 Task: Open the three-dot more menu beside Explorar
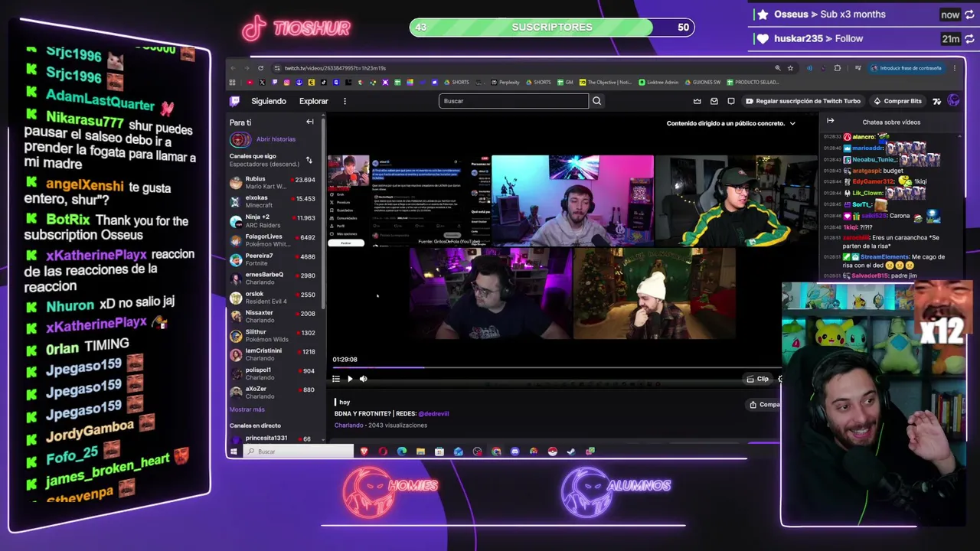(x=345, y=101)
